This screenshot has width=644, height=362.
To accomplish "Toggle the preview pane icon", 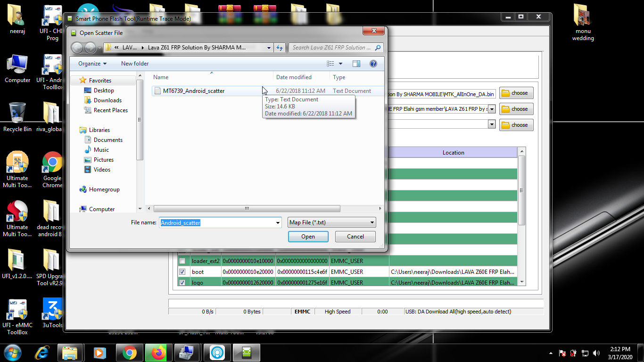I will pos(356,64).
